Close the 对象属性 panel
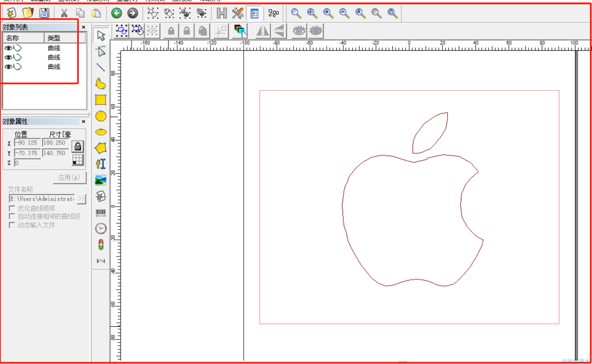 (83, 122)
